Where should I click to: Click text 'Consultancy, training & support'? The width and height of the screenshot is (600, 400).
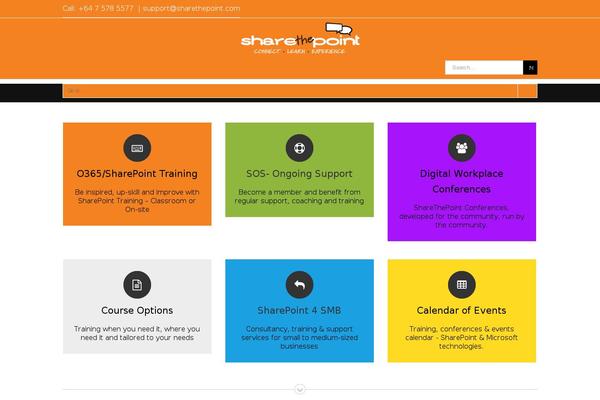299,329
